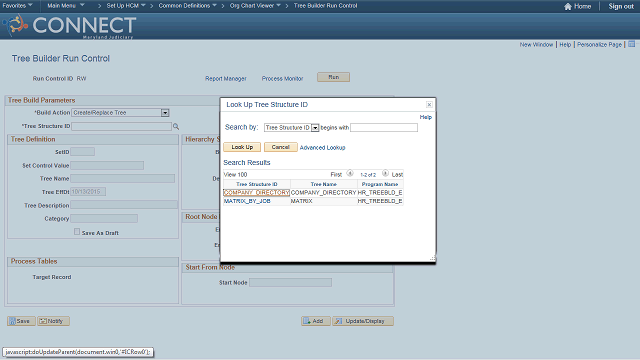Image resolution: width=640 pixels, height=360 pixels.
Task: Open the Build Action dropdown
Action: coord(165,113)
